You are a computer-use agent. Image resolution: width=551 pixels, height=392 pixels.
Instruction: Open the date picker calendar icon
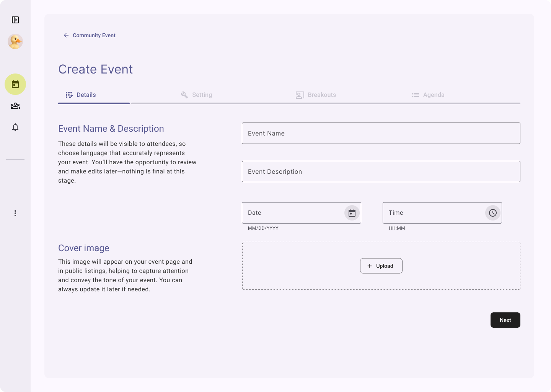click(x=352, y=213)
